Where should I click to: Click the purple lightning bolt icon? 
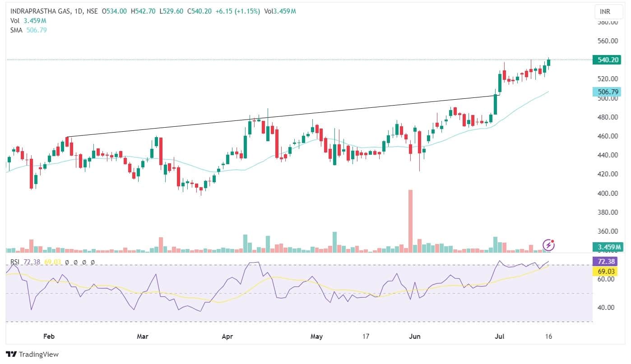[x=549, y=245]
